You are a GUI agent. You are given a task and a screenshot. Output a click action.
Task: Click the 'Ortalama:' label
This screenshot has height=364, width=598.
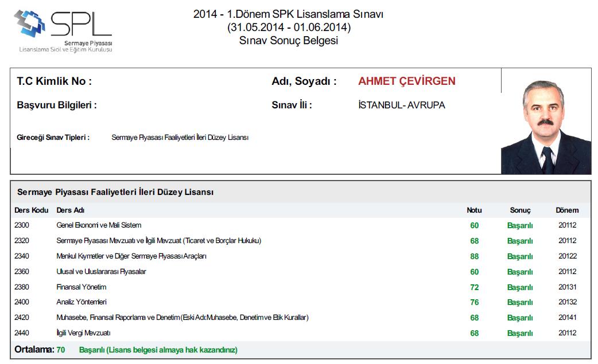click(x=34, y=350)
